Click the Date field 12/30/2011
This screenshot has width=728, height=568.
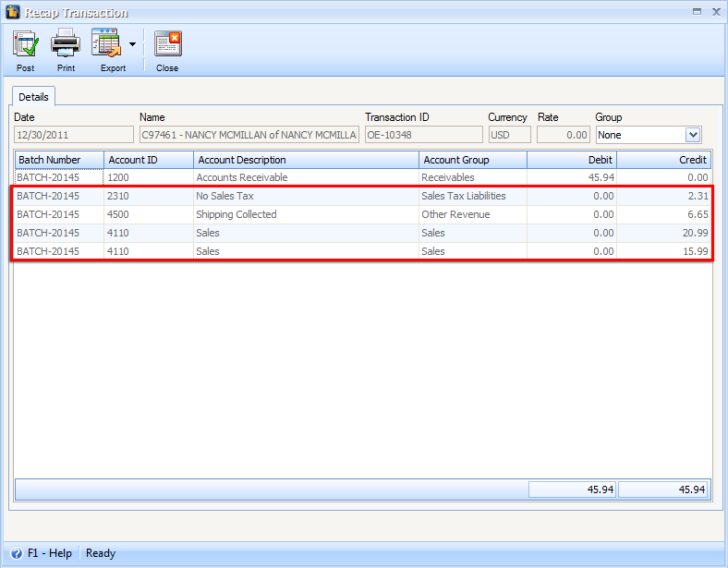[74, 135]
